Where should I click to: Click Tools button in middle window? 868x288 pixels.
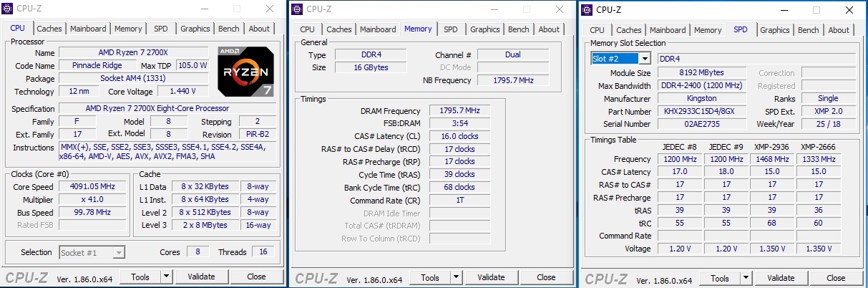[430, 277]
